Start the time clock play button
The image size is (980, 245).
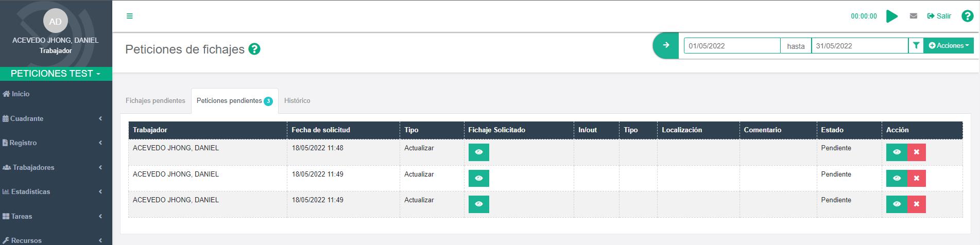891,16
